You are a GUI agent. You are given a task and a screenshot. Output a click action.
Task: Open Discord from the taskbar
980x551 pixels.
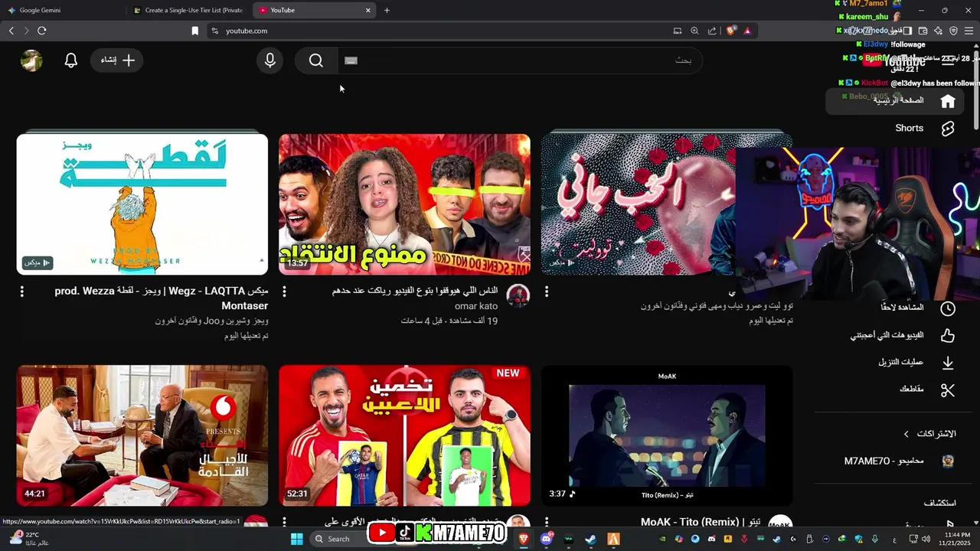546,539
